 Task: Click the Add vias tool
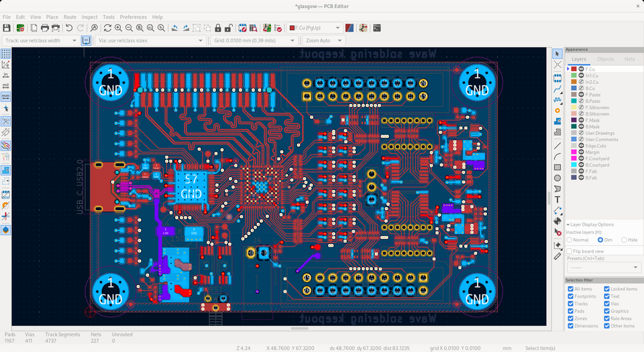[557, 110]
